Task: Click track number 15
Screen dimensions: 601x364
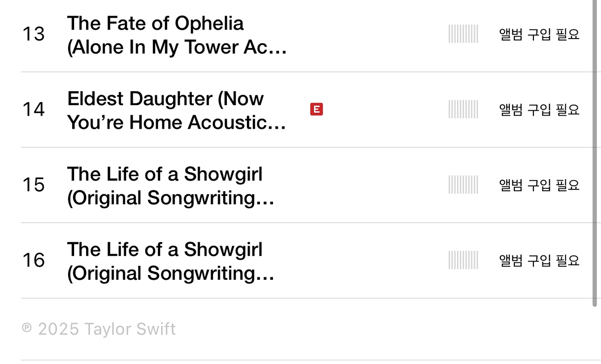Action: pos(34,185)
